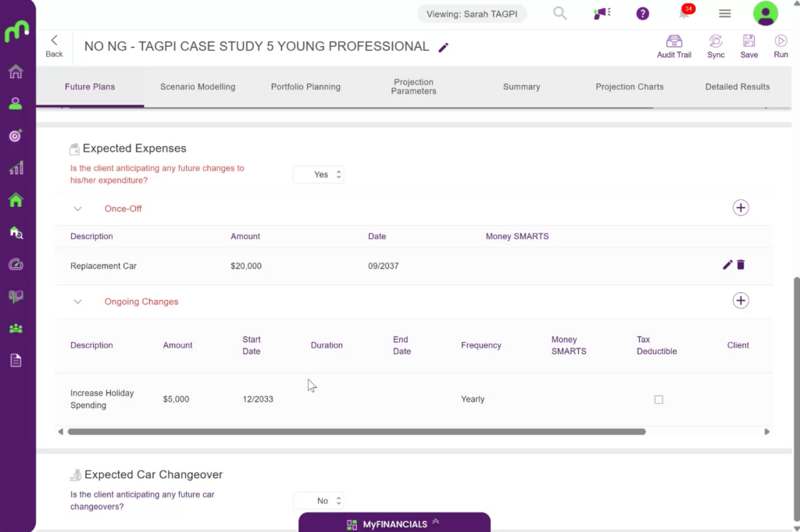The image size is (800, 532).
Task: Switch to Summary tab
Action: coord(521,87)
